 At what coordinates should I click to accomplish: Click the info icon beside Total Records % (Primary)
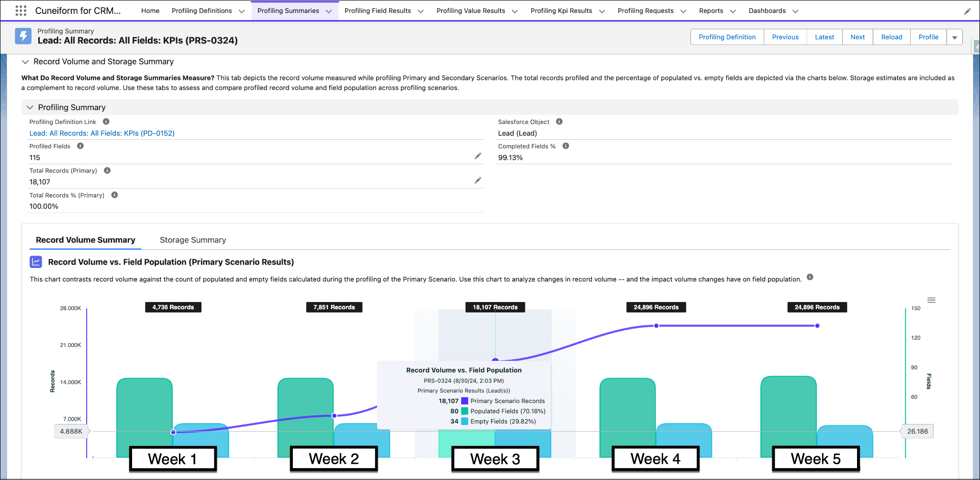point(114,195)
